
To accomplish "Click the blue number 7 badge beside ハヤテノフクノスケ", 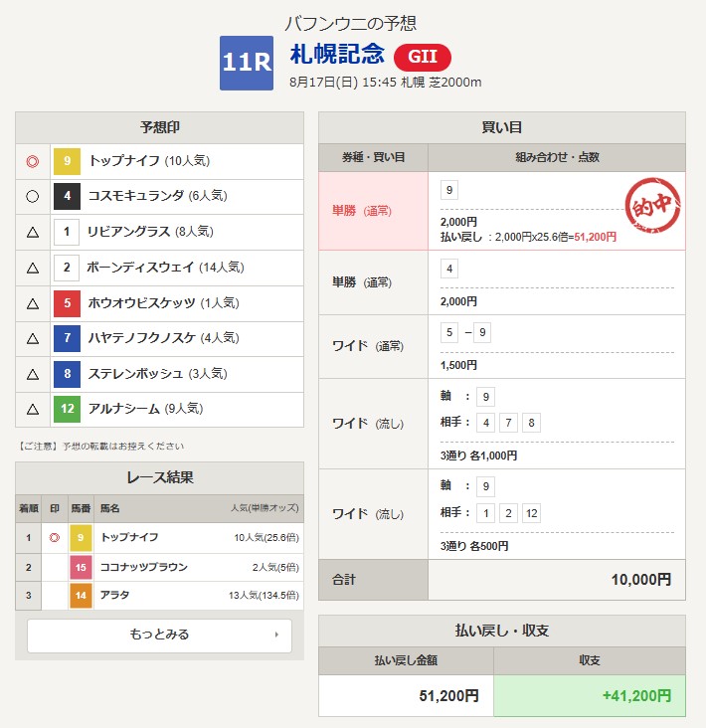I will point(67,339).
